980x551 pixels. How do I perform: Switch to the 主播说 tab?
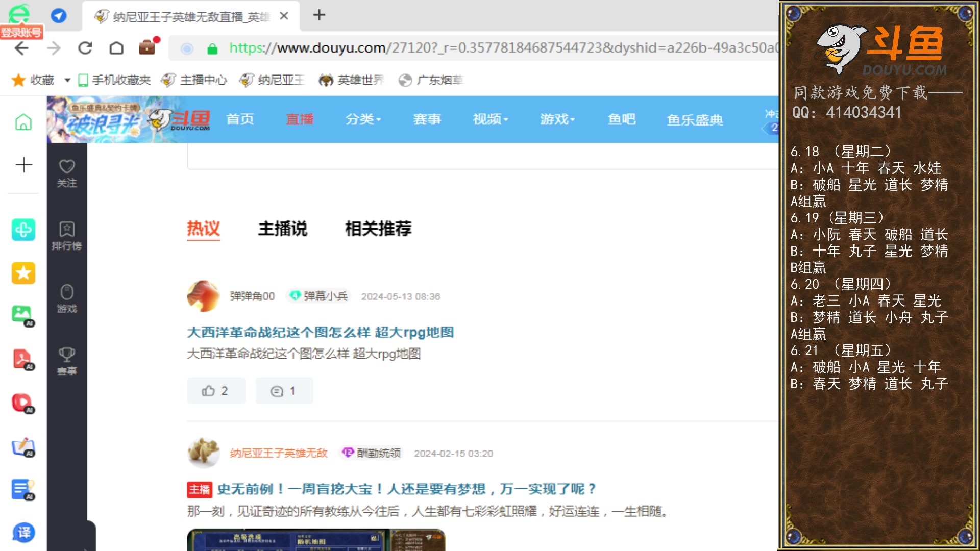282,229
